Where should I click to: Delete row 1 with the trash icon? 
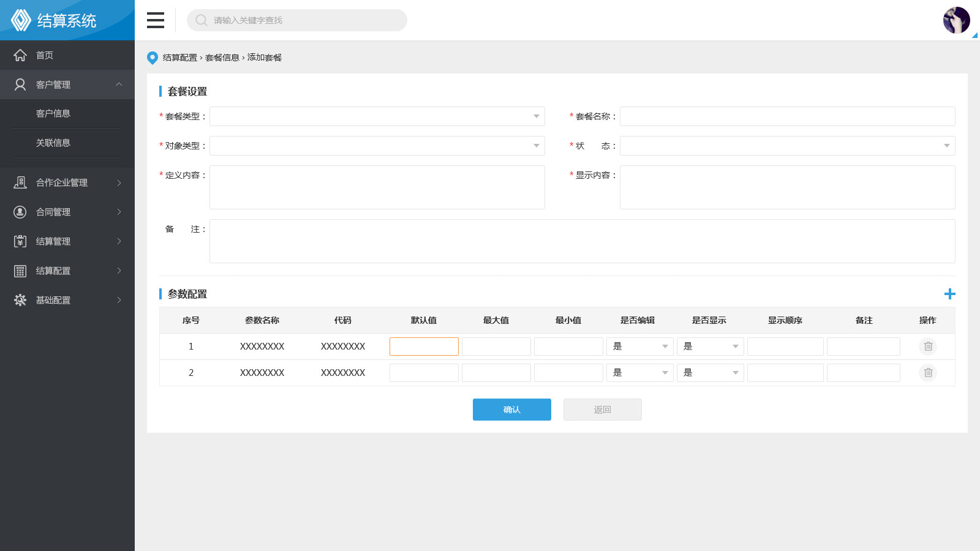(x=928, y=347)
